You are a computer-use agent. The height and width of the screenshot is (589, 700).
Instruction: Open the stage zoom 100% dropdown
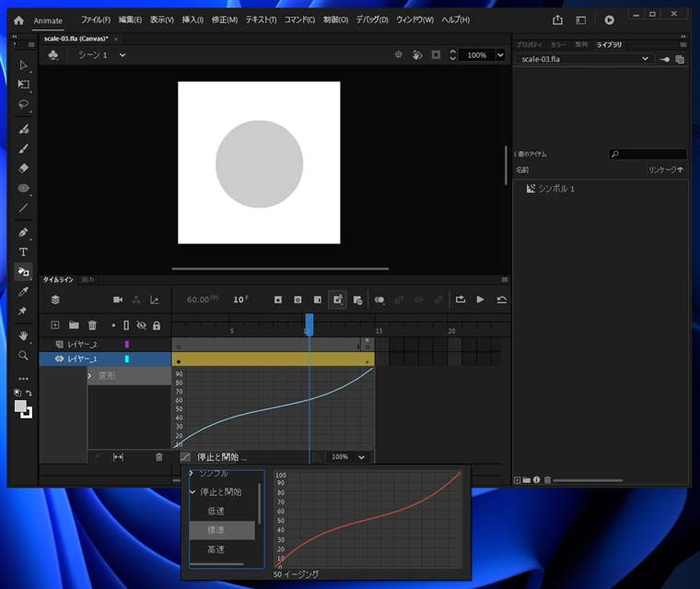coord(500,55)
